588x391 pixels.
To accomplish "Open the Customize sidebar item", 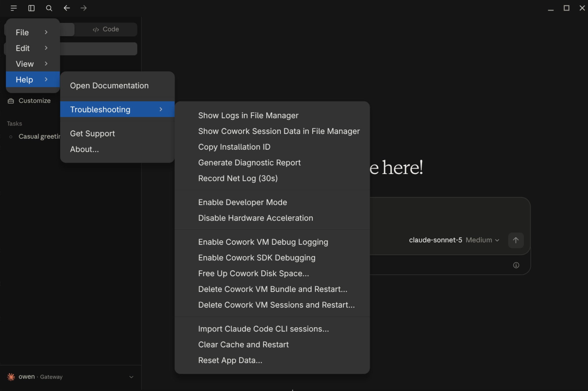I will tap(32, 101).
